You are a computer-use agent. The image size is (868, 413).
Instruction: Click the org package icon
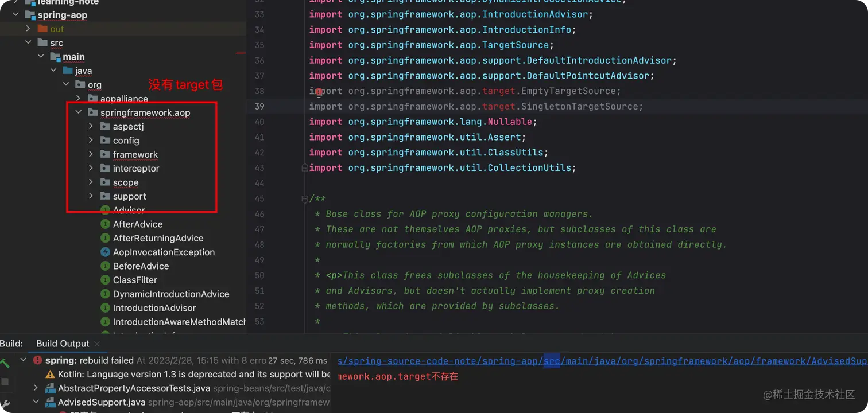pyautogui.click(x=80, y=85)
